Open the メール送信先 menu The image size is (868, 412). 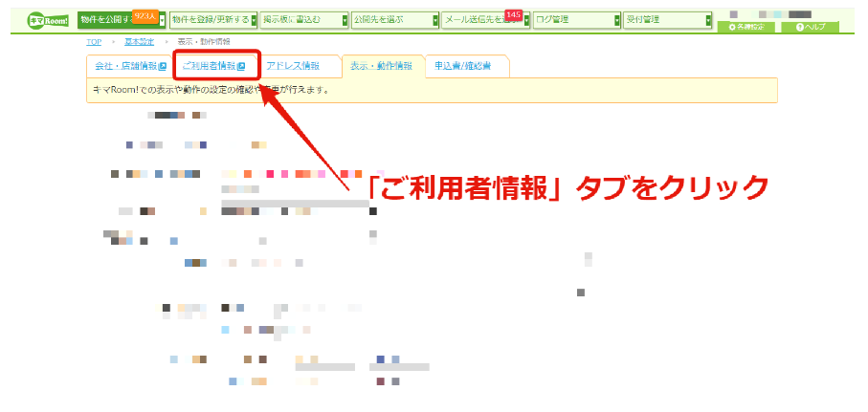tap(486, 20)
